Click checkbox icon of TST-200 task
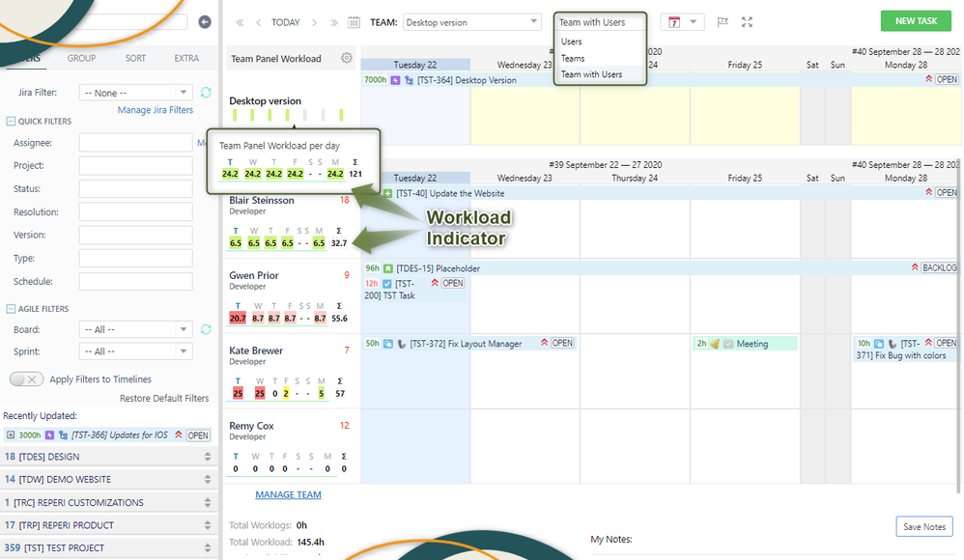The height and width of the screenshot is (560, 964). point(386,284)
